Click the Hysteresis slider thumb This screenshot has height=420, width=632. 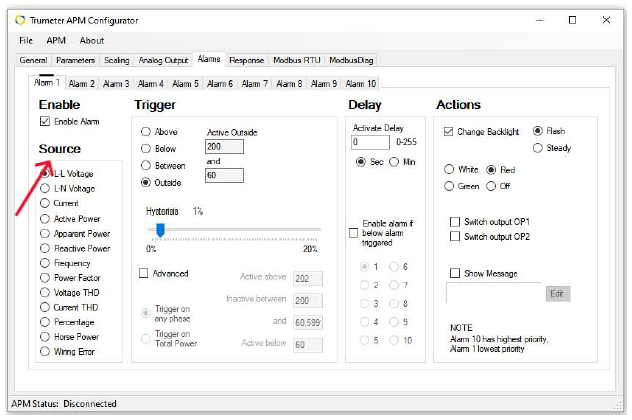coord(160,230)
